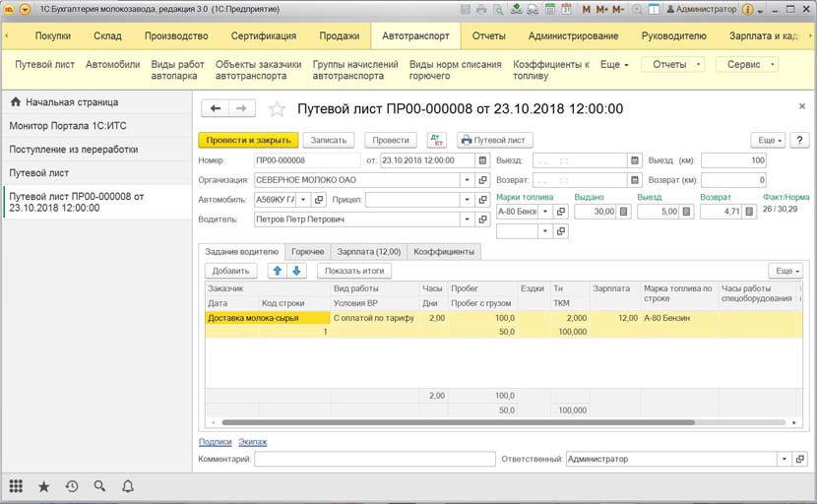Open the calculator icon in title bar
This screenshot has width=817, height=504.
click(x=550, y=10)
